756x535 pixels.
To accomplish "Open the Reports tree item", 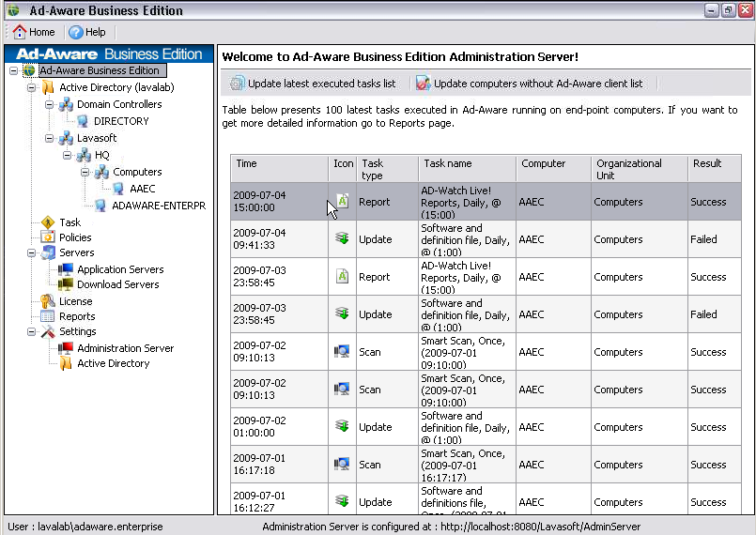I will 77,316.
